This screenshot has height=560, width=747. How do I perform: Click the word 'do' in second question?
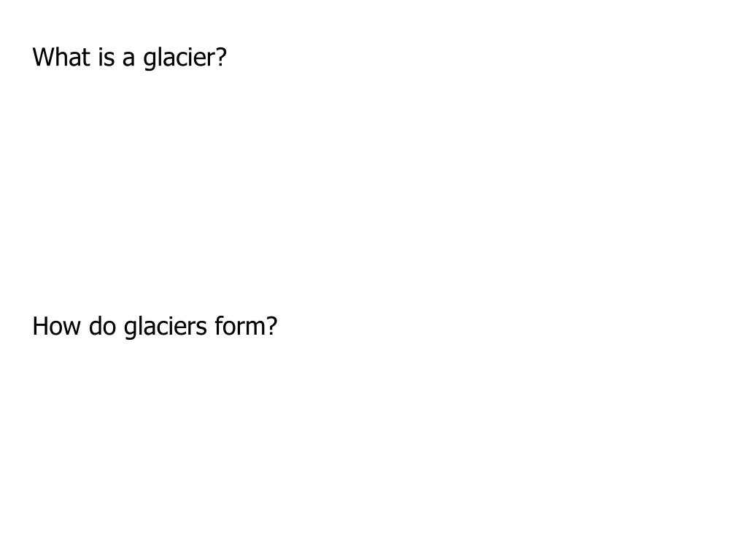point(102,326)
